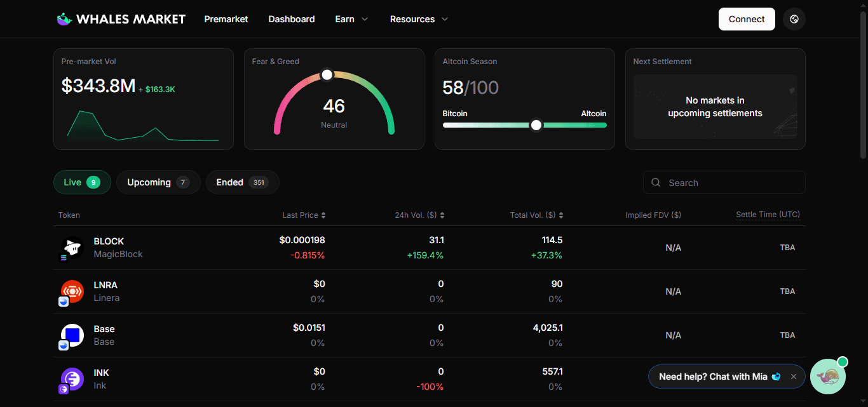
Task: Dismiss the Chat with Mia prompt
Action: (x=793, y=377)
